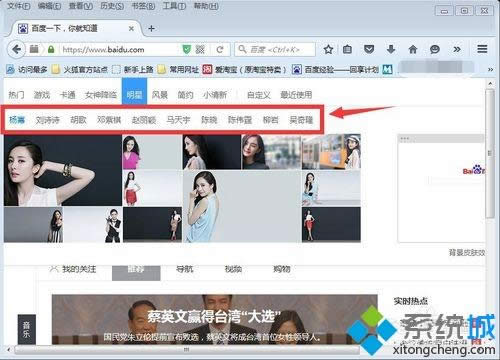Close the 百度一下 tab

click(x=131, y=29)
